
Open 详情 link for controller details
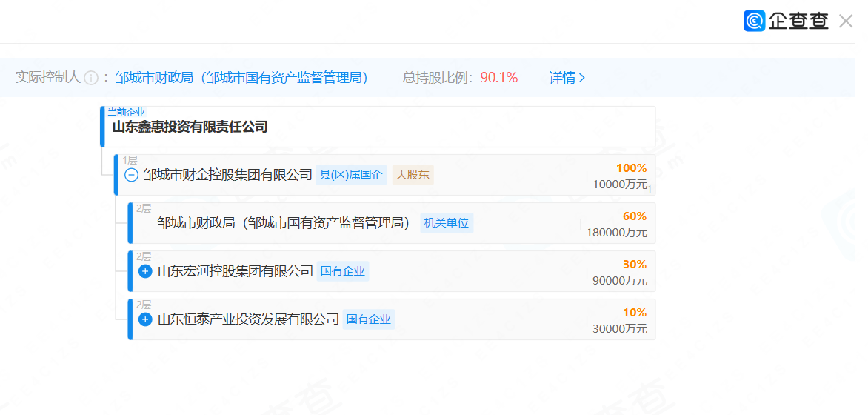click(x=567, y=78)
